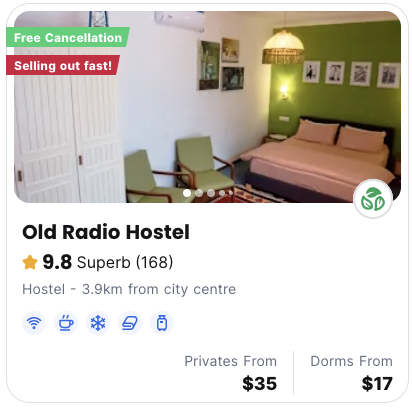Select the fourth carousel dot indicator
Screen dimensions: 412x412
[x=222, y=193]
